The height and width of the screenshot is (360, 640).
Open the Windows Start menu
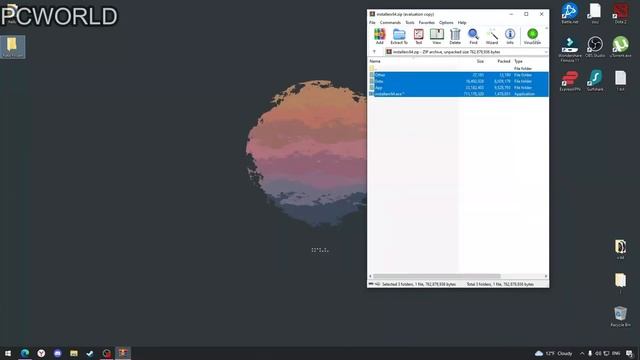pyautogui.click(x=8, y=353)
